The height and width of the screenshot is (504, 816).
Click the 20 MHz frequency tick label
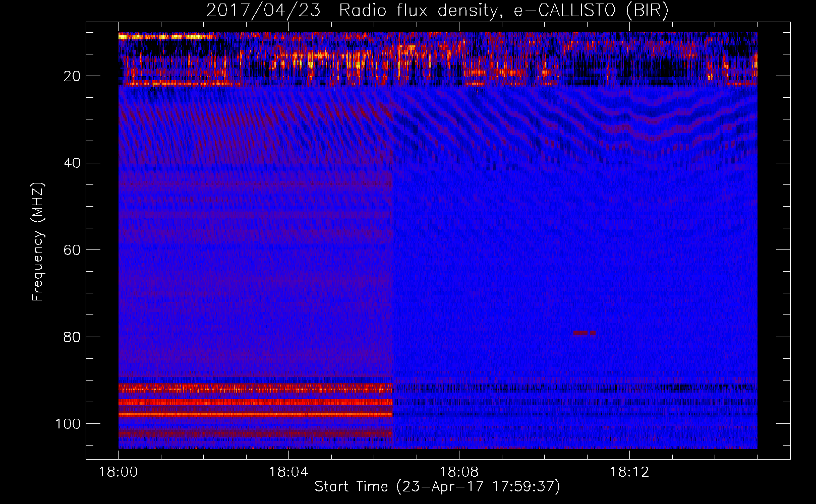click(x=72, y=76)
